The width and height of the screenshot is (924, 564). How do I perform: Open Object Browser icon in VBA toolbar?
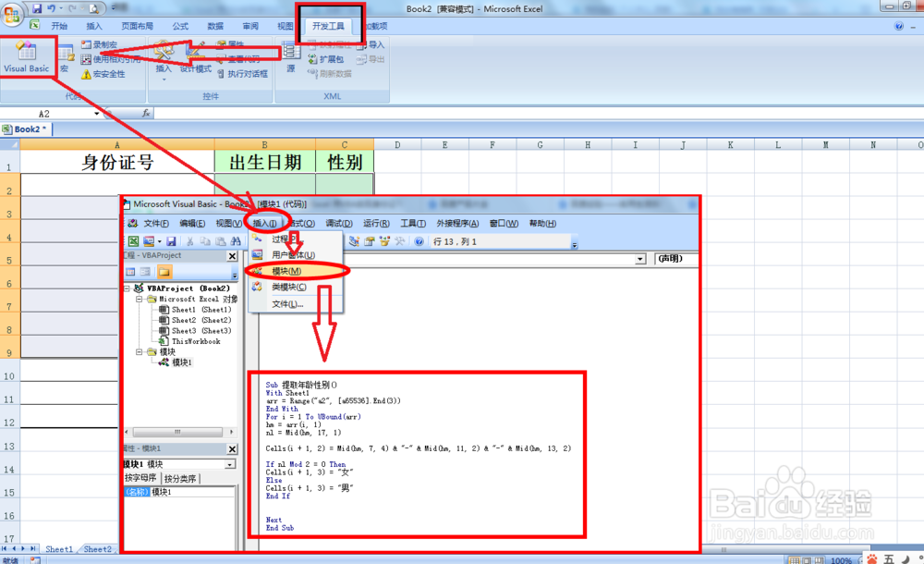tap(384, 241)
